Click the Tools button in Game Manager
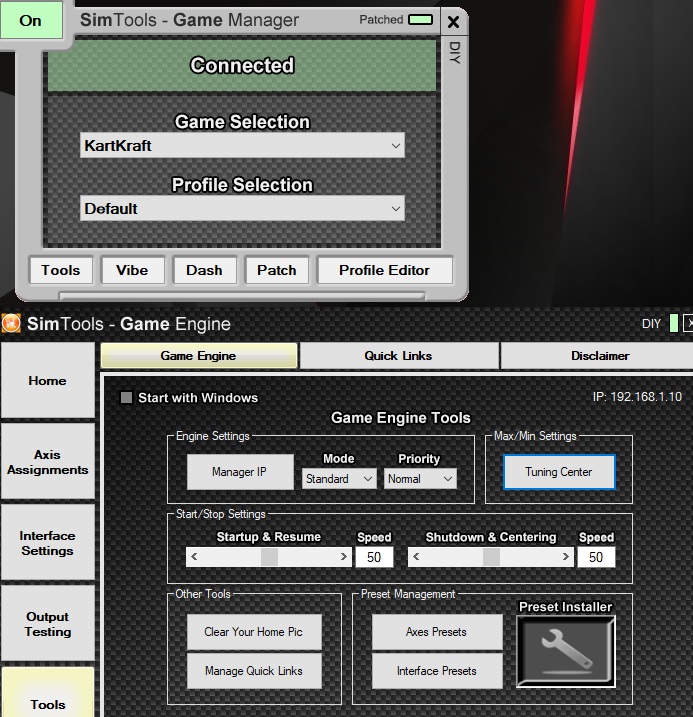Screen dimensions: 693x717 tap(61, 270)
